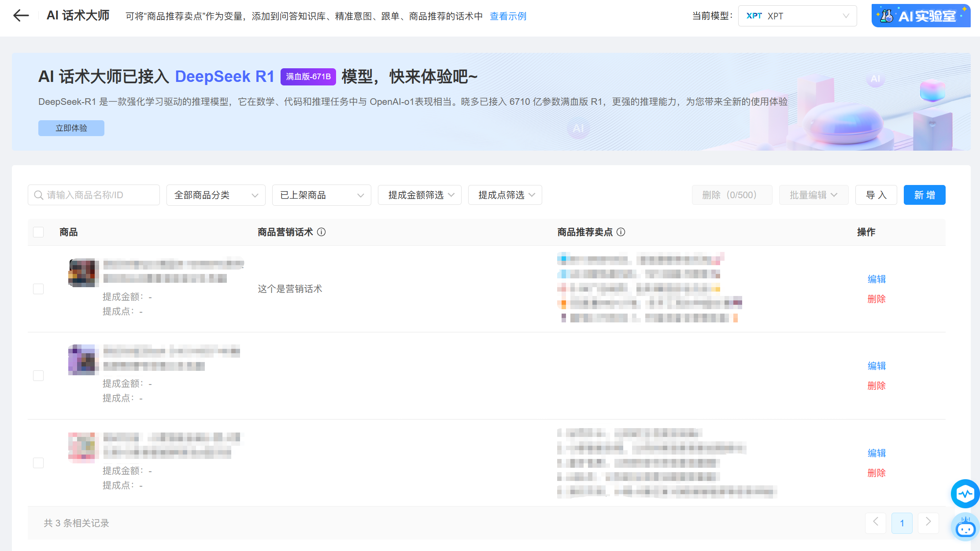Click the blue 新增 button
980x551 pixels.
tap(925, 195)
